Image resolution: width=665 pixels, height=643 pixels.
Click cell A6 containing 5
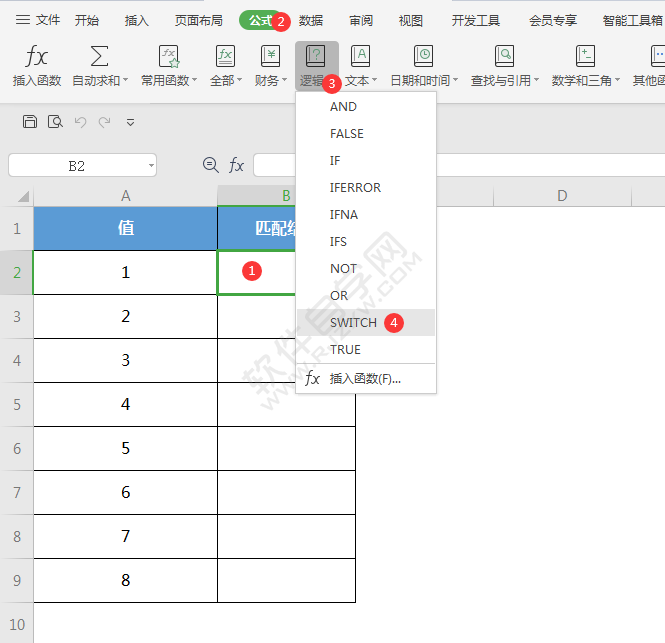click(x=126, y=448)
